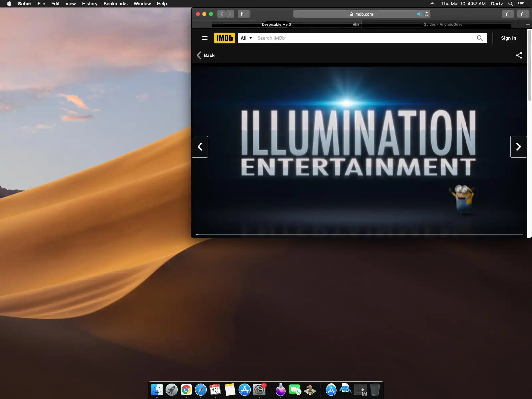
Task: Open a new Safari tab
Action: pos(528,24)
